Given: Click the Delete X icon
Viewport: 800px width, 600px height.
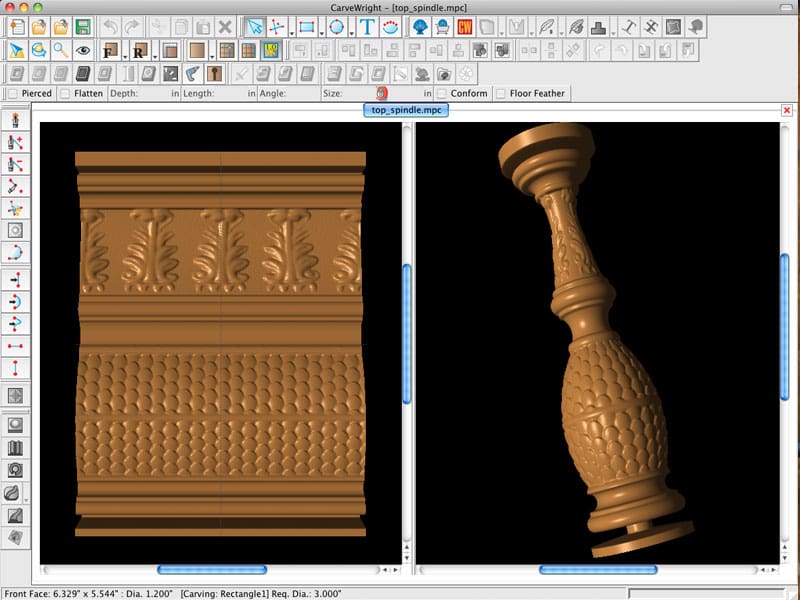Looking at the screenshot, I should click(225, 27).
